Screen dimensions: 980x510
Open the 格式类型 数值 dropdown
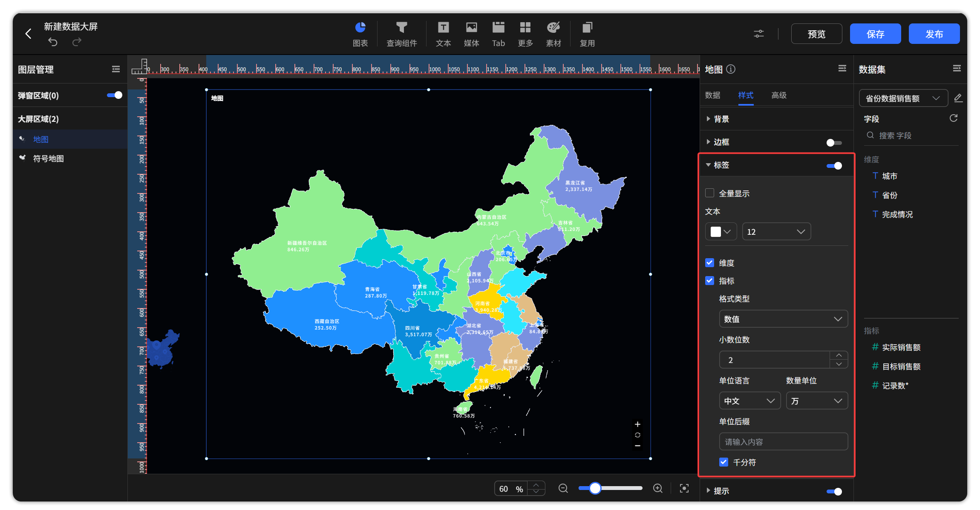coord(783,319)
